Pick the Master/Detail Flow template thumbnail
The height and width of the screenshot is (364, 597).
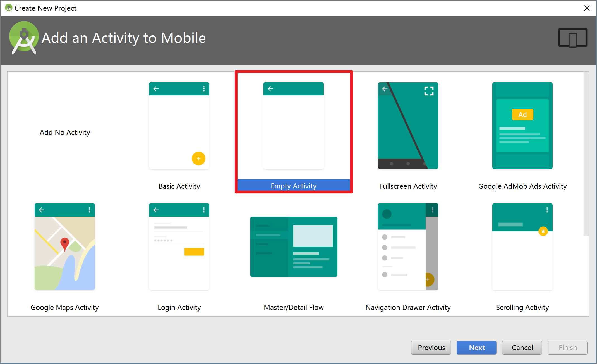coord(294,247)
